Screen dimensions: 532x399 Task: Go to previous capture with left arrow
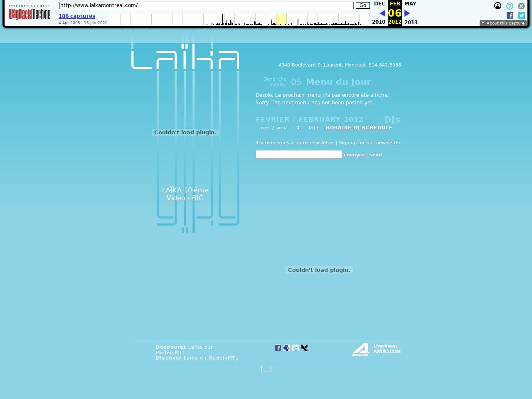(x=382, y=13)
